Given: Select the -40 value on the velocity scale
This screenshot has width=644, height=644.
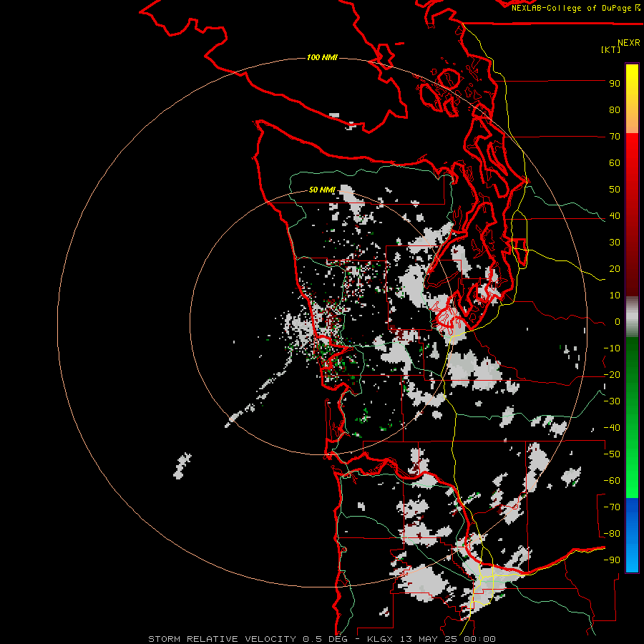Looking at the screenshot, I should click(x=612, y=428).
